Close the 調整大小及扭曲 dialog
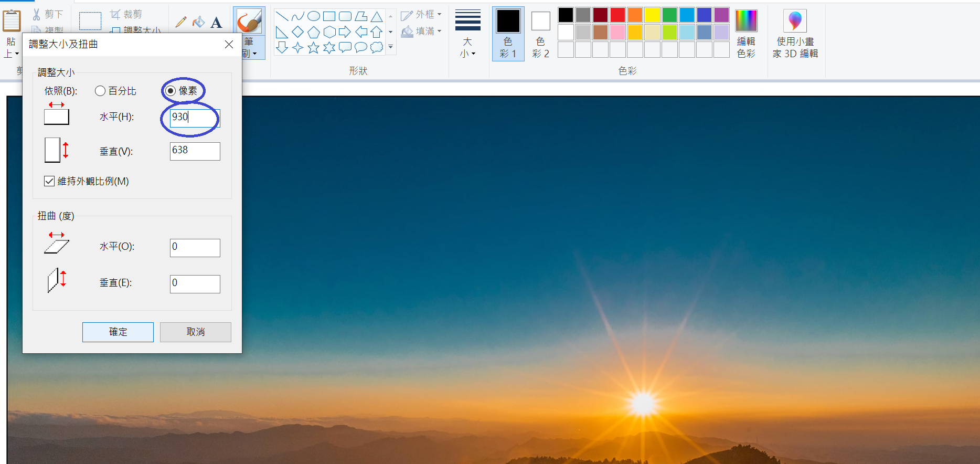The height and width of the screenshot is (464, 980). pyautogui.click(x=229, y=45)
